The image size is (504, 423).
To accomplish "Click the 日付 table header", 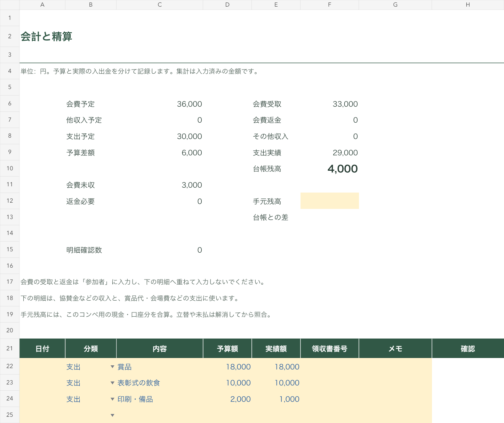I will tap(42, 349).
